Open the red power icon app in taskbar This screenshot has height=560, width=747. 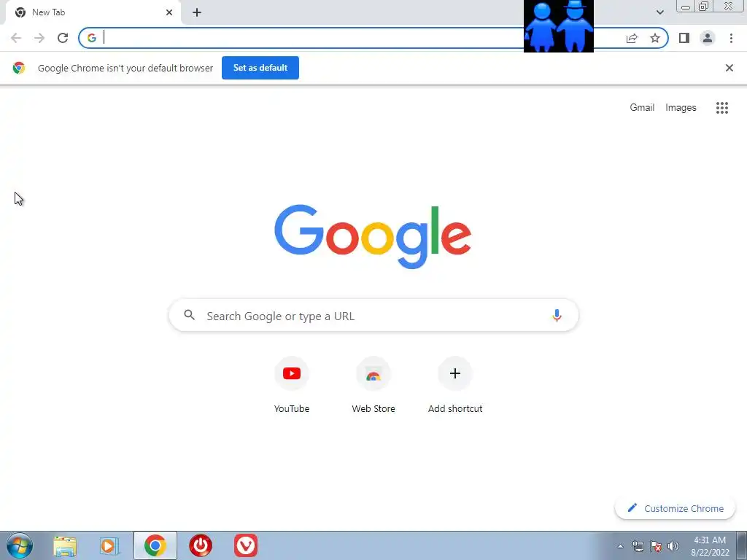point(201,545)
